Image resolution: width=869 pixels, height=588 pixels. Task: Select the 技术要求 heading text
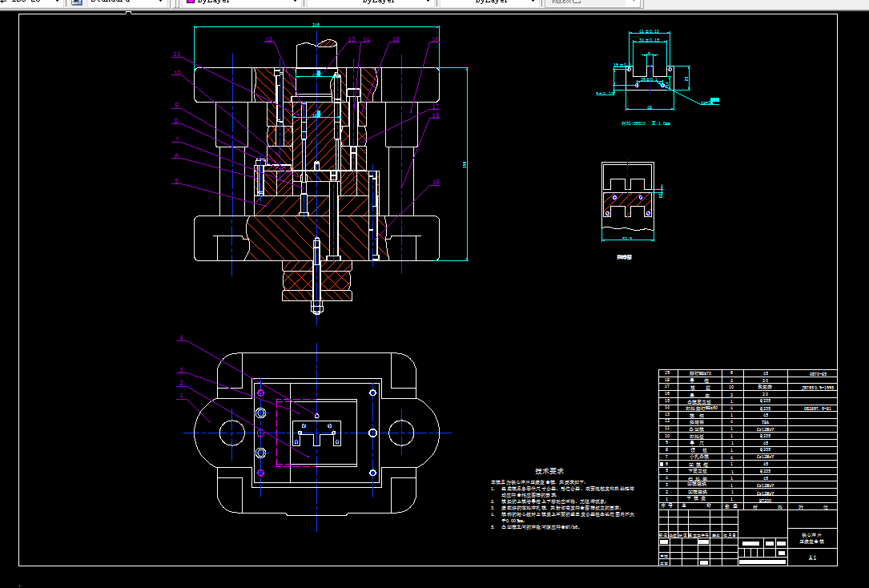click(549, 471)
